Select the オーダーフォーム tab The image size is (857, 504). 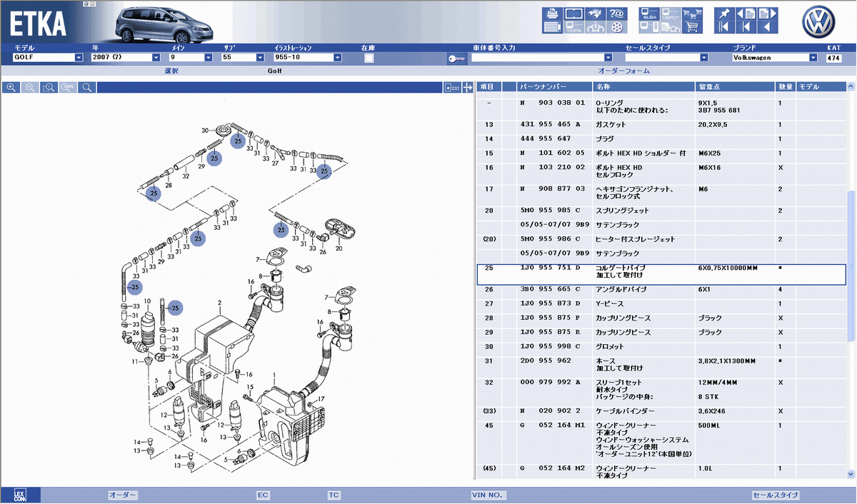(x=623, y=71)
